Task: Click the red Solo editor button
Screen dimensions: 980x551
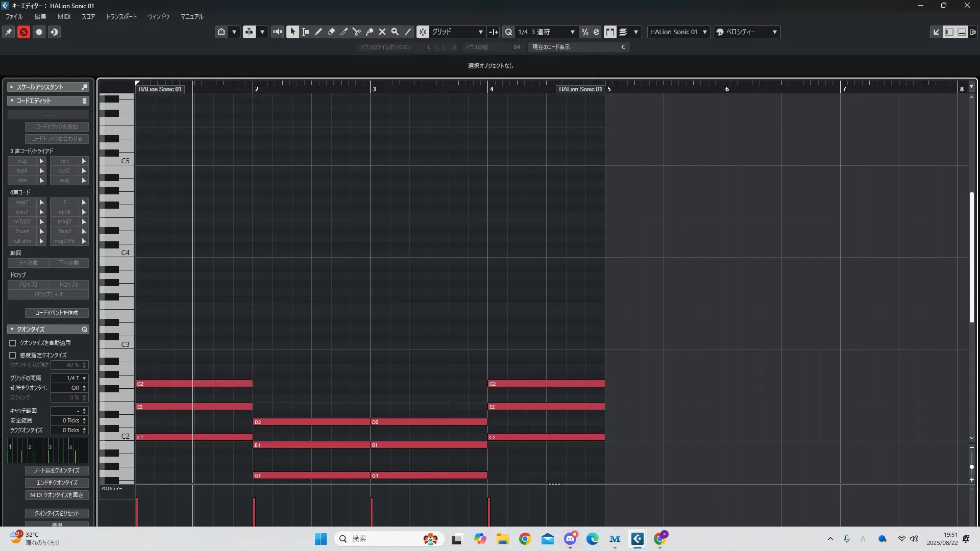Action: coord(23,32)
